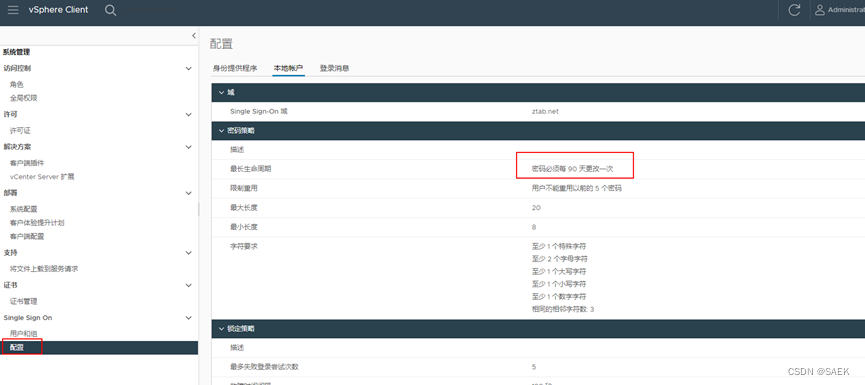Click the 字符要求 label
865x385 pixels.
244,246
